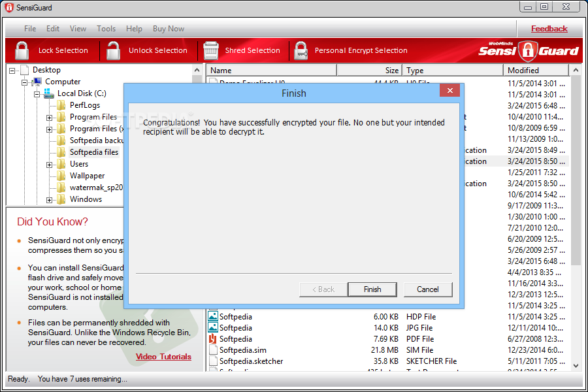The height and width of the screenshot is (392, 588).
Task: Click the Local Disk (C:) drive icon
Action: [x=49, y=93]
